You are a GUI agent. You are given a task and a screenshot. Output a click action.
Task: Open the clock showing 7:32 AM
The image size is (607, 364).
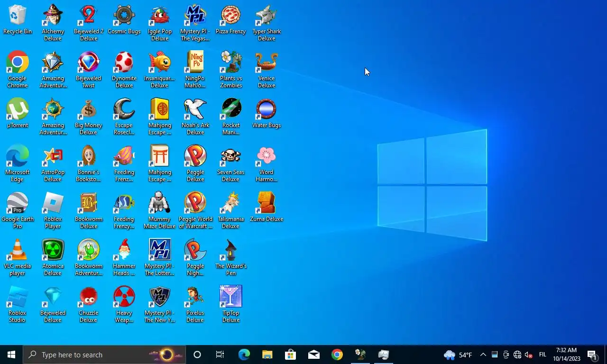[566, 355]
